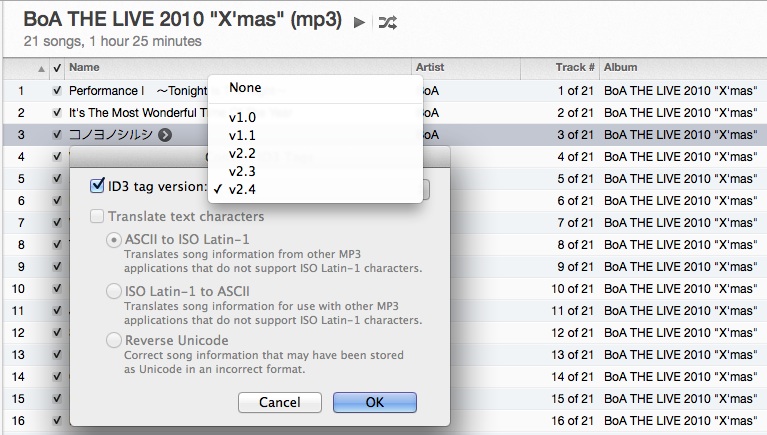Uncheck checkbox for song row 12
Viewport: 767px width, 435px height.
pyautogui.click(x=57, y=333)
